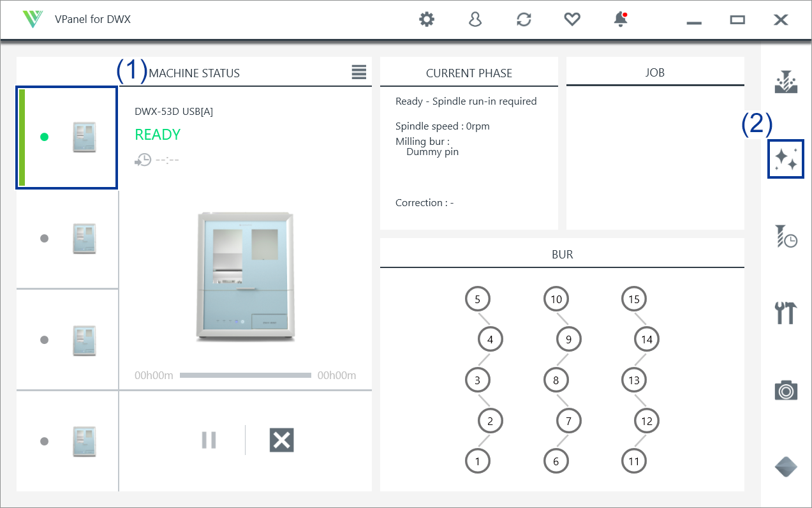Select bur slot 5
This screenshot has width=812, height=508.
478,299
